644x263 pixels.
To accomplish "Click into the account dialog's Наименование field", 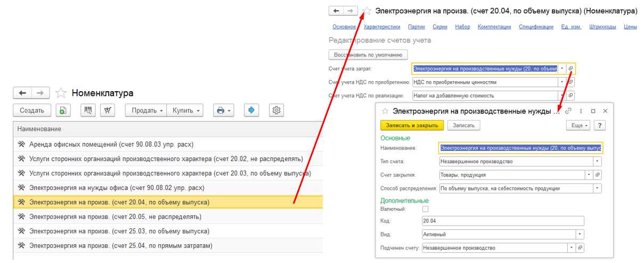I will click(x=520, y=148).
